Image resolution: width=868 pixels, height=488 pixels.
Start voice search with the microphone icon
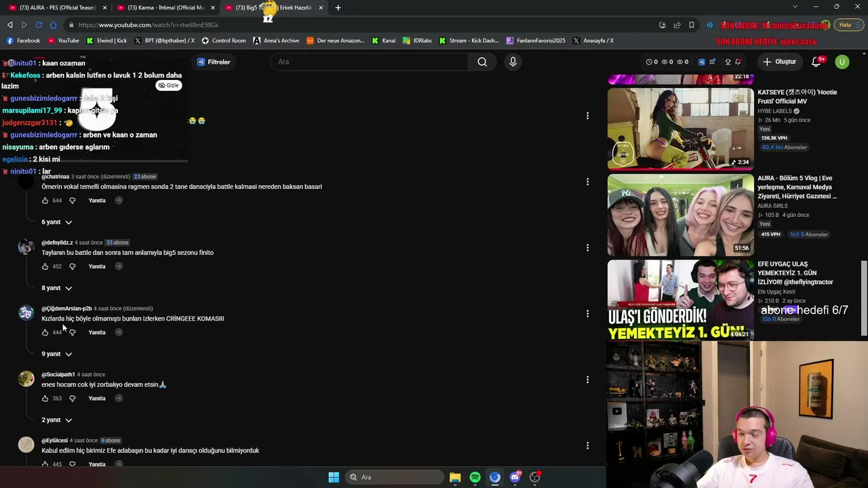tap(513, 62)
